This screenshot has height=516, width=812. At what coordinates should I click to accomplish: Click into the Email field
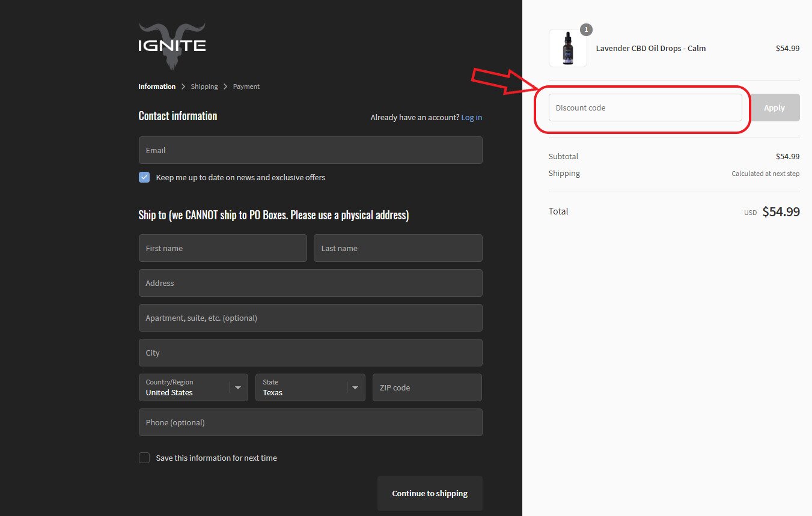point(310,150)
